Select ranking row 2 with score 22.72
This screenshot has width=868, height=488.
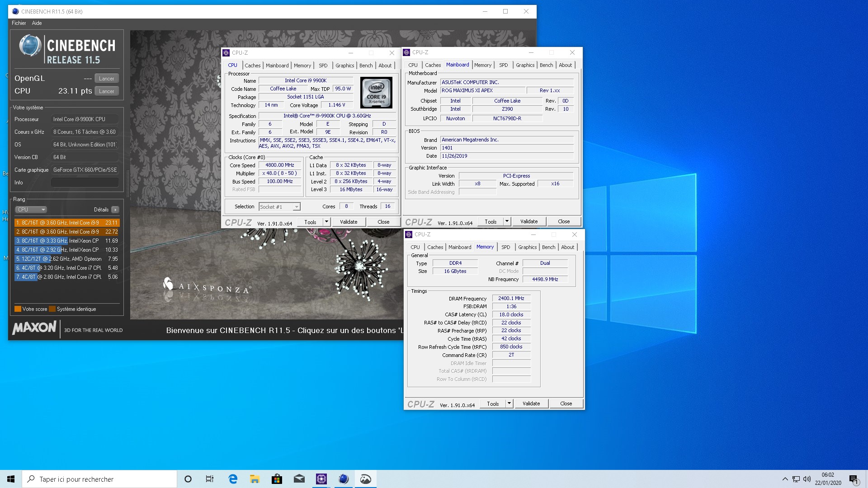click(x=67, y=232)
